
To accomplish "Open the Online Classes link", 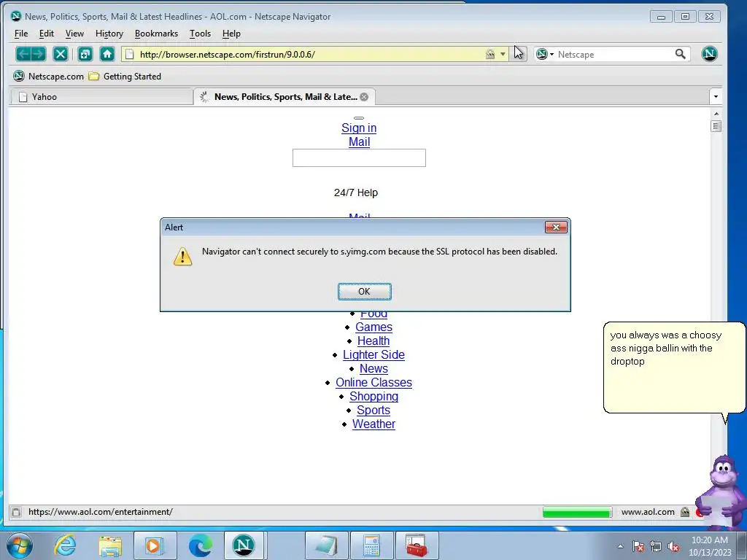I will [x=373, y=382].
